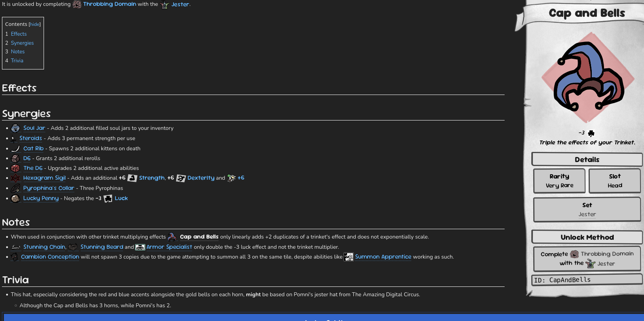
Task: Jump to the Effects section
Action: [19, 34]
